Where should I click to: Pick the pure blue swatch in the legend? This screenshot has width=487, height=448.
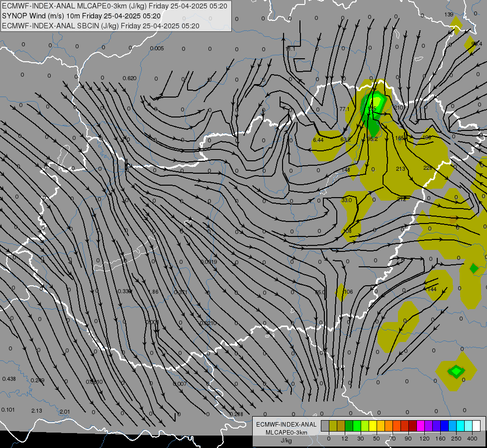(x=444, y=426)
